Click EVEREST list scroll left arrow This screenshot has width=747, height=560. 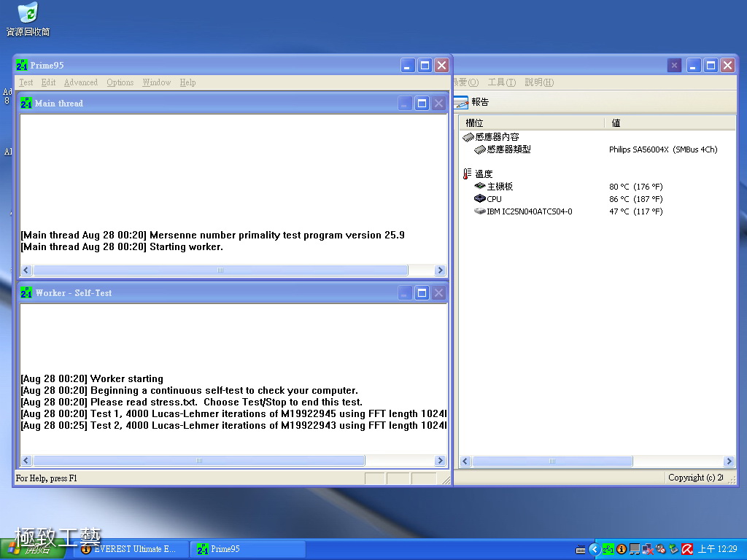click(x=465, y=461)
